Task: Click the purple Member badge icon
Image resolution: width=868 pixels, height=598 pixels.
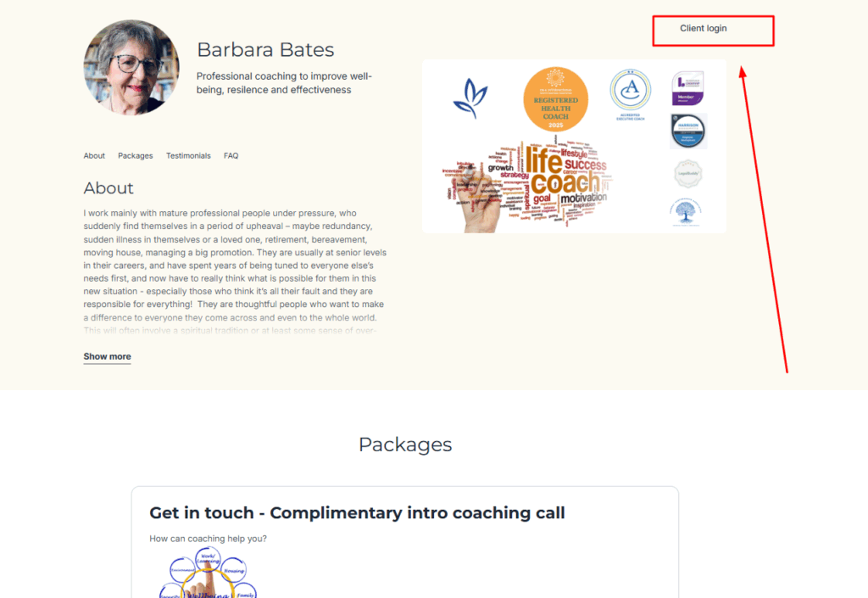Action: [x=687, y=88]
